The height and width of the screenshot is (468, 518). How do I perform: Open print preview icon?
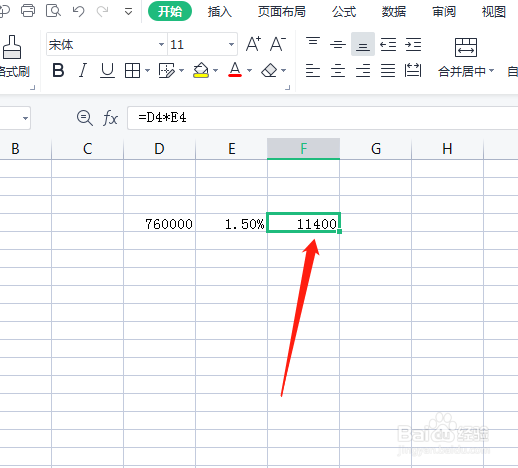[53, 11]
